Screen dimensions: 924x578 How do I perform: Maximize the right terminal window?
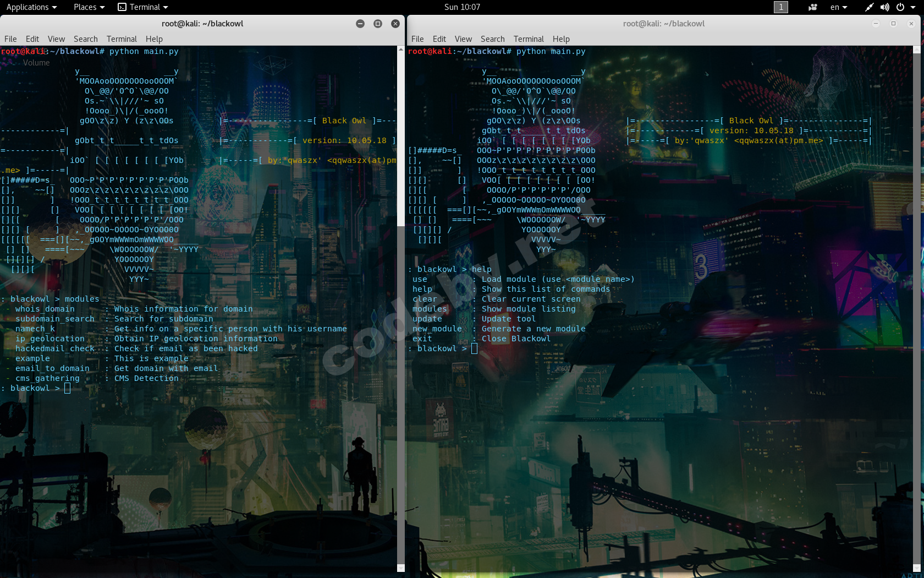pos(894,24)
